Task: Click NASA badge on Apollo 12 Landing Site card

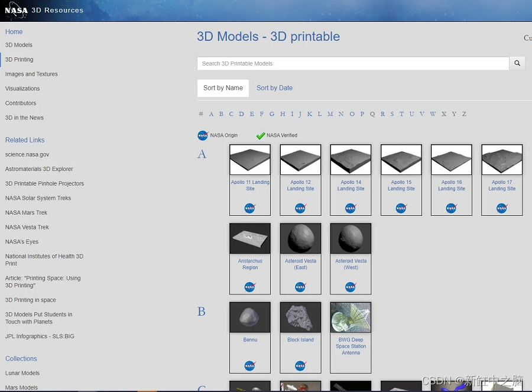Action: [x=300, y=208]
